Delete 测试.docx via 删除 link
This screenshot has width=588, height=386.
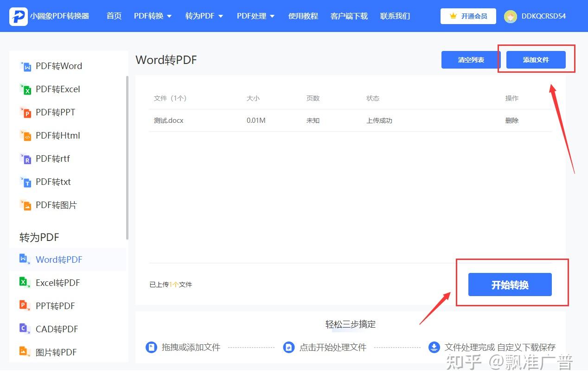[512, 120]
